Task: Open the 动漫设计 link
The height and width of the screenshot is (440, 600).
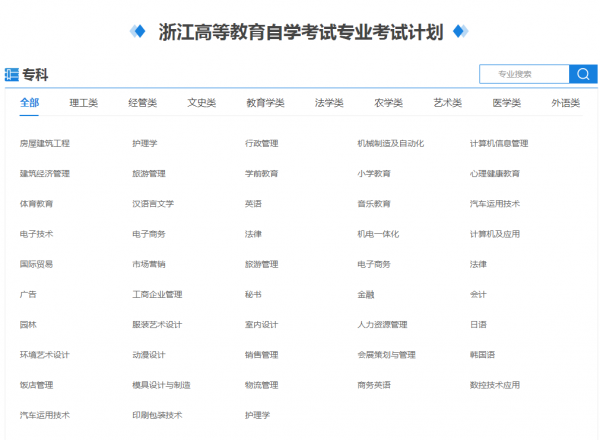Action: 149,355
